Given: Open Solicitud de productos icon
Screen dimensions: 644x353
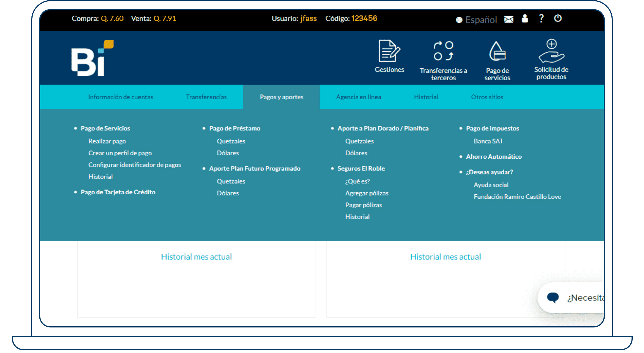Looking at the screenshot, I should point(551,51).
